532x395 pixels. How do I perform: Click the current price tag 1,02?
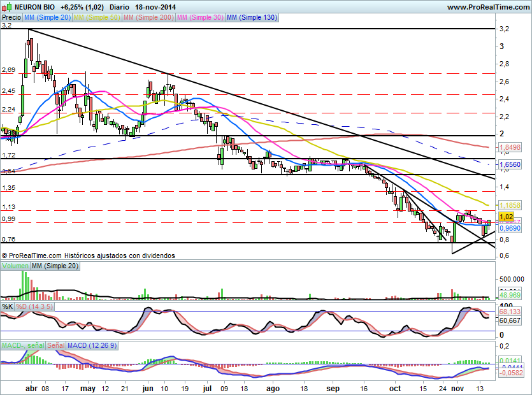506,217
